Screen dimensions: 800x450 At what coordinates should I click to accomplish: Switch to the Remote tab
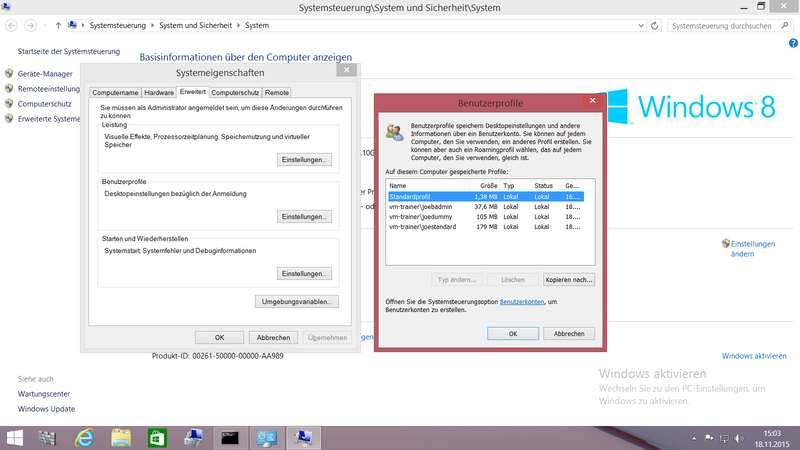point(277,92)
